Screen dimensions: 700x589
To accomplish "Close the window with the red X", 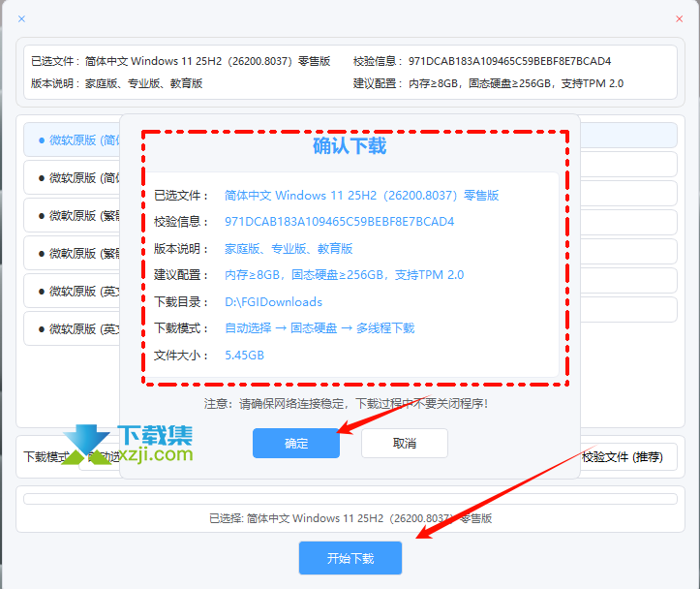I will pos(679,18).
